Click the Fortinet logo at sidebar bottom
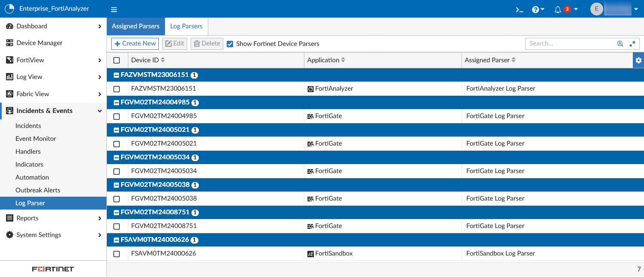644x277 pixels. click(x=53, y=269)
